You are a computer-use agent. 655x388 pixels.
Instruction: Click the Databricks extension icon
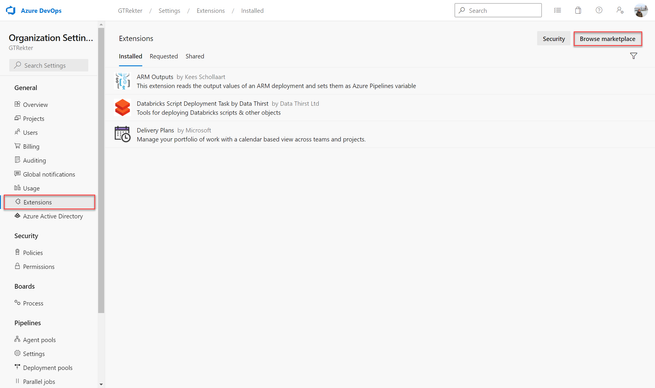[x=123, y=108]
